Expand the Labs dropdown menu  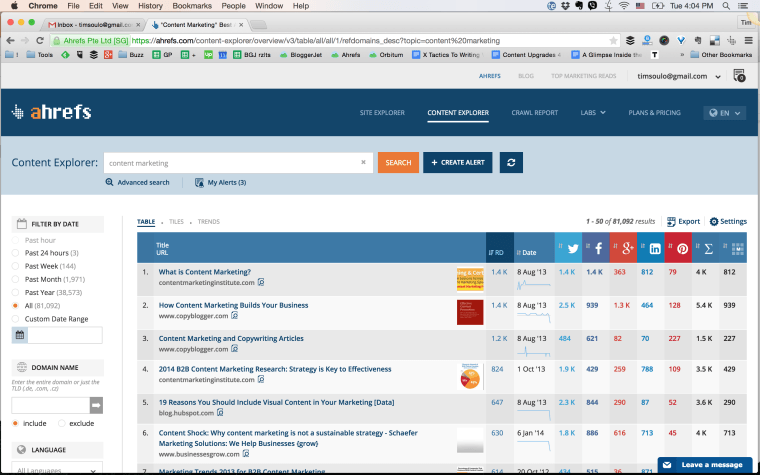(x=593, y=112)
